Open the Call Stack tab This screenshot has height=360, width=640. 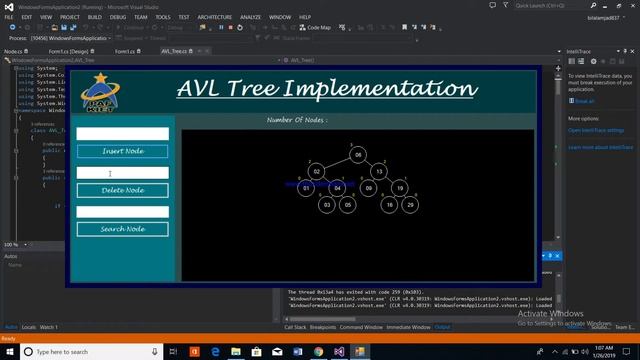(x=295, y=327)
